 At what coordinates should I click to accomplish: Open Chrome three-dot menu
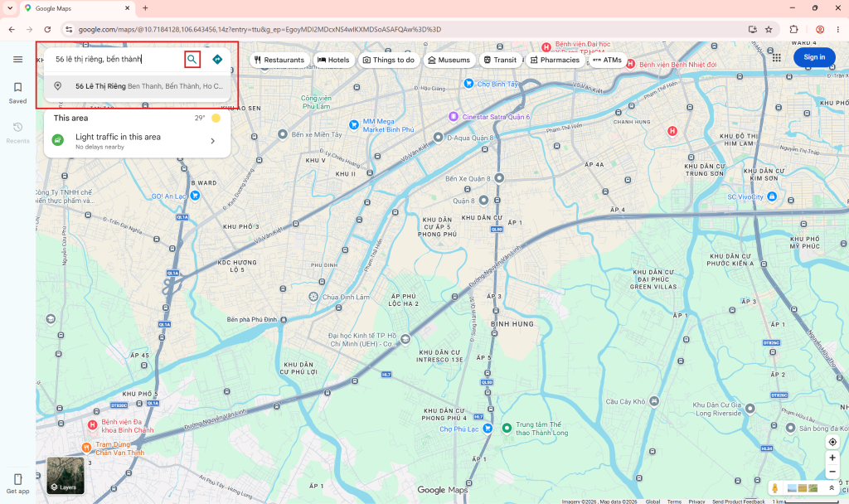[837, 29]
